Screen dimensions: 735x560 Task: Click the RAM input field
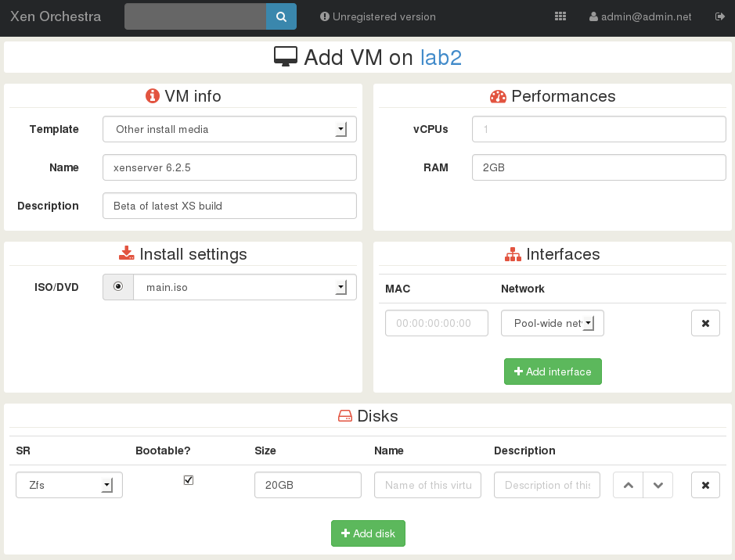[599, 167]
